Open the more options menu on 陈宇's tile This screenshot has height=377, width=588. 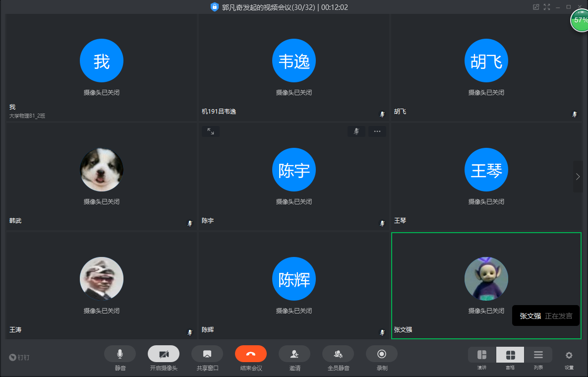[377, 131]
